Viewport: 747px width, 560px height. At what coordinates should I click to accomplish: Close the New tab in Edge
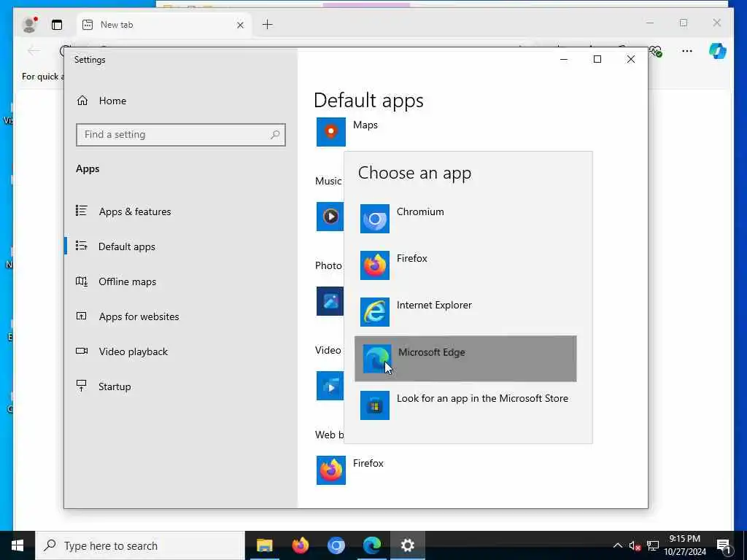241,25
